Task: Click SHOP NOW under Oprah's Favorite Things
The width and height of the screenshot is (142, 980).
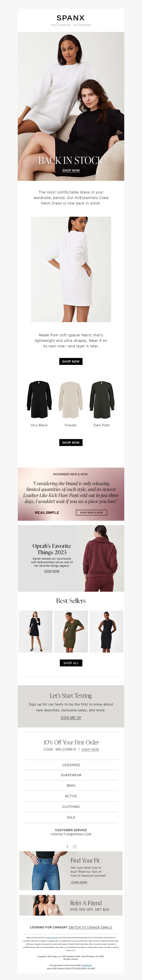Action: click(x=52, y=571)
